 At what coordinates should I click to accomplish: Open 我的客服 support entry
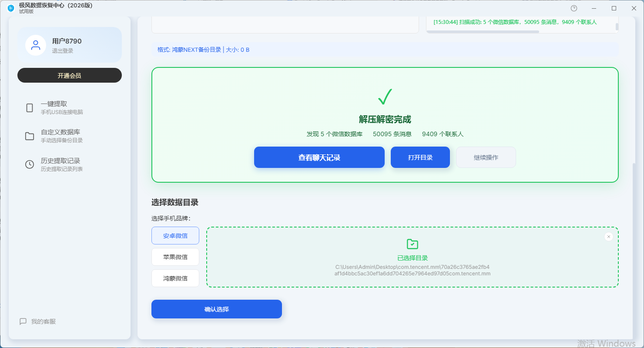click(x=37, y=321)
